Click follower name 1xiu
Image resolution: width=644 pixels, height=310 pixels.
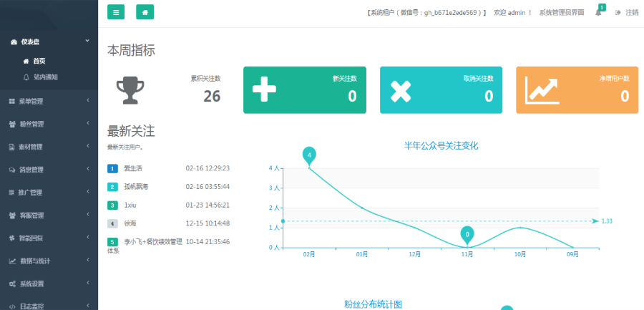131,205
